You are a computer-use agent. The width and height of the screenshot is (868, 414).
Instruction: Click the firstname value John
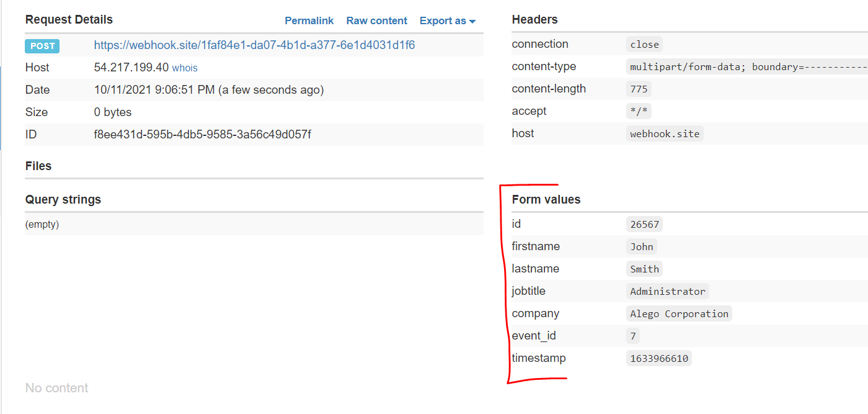(642, 246)
